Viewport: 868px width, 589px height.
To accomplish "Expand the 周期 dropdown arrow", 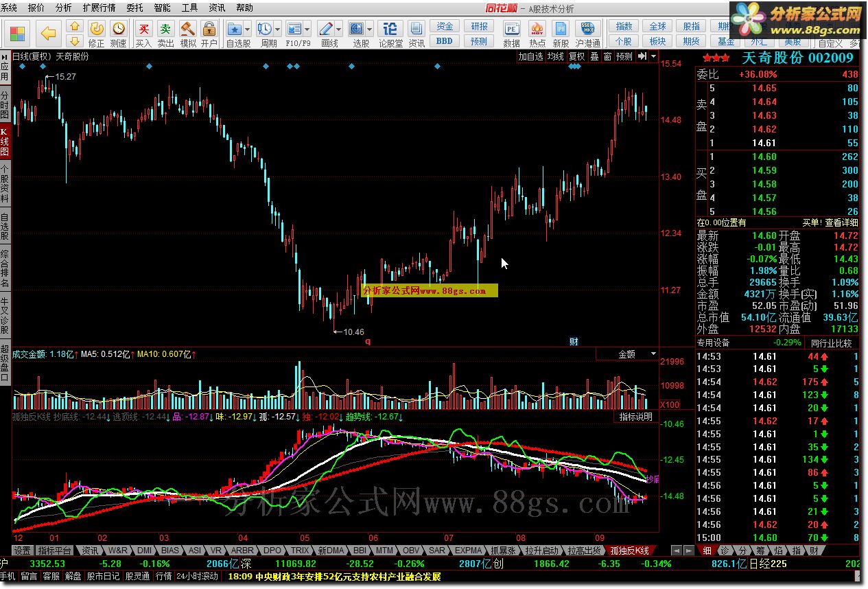I will [277, 30].
